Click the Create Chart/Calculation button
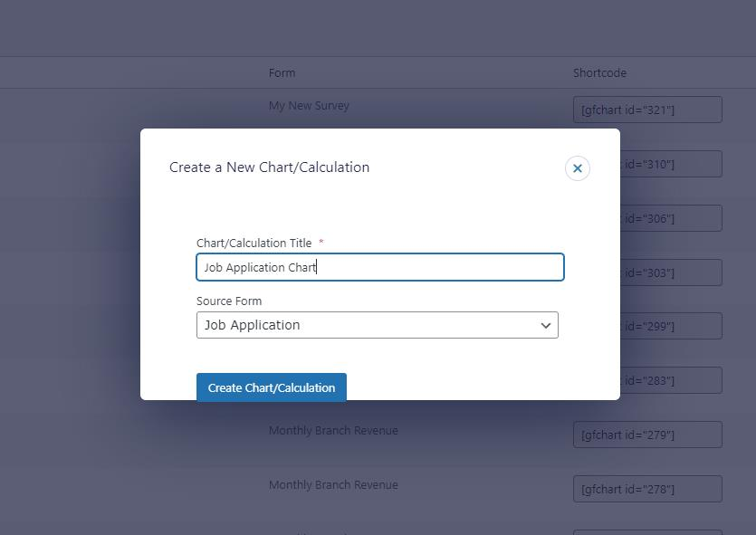 [272, 387]
